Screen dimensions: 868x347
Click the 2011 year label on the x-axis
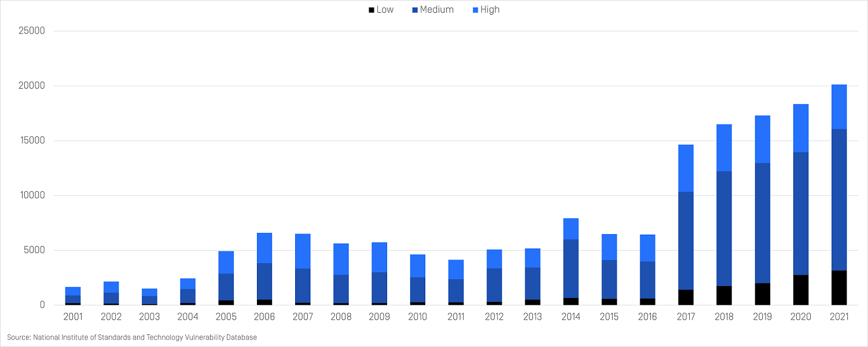tap(456, 317)
